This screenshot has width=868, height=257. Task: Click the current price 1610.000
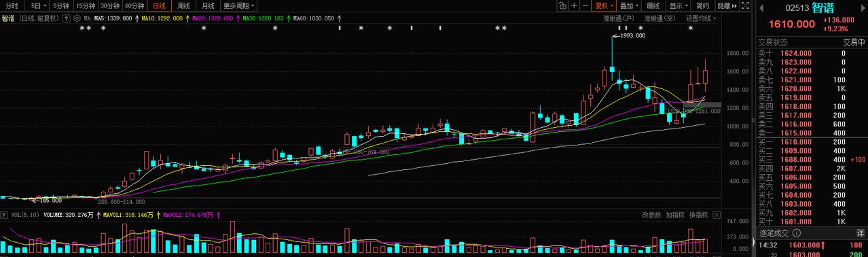tap(791, 24)
